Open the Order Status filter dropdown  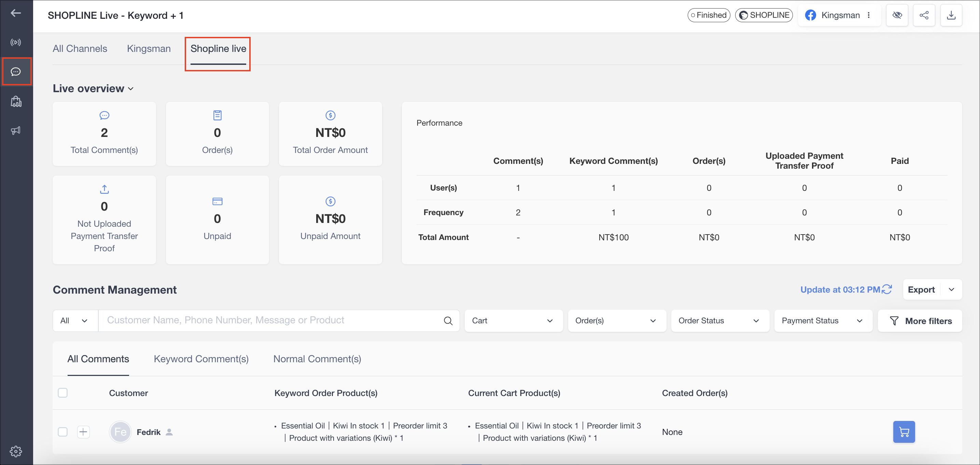coord(720,321)
